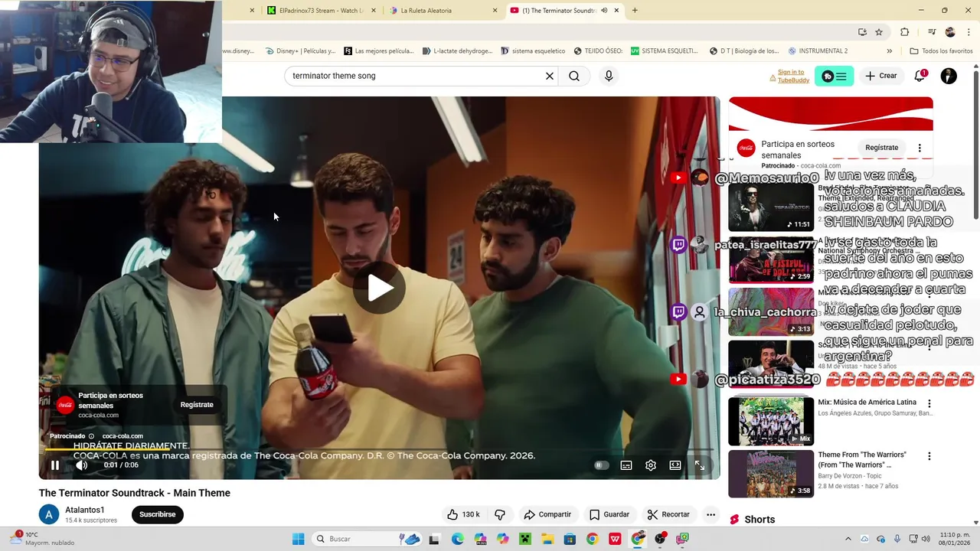Viewport: 980px width, 551px height.
Task: Click the Compartir button
Action: [547, 514]
